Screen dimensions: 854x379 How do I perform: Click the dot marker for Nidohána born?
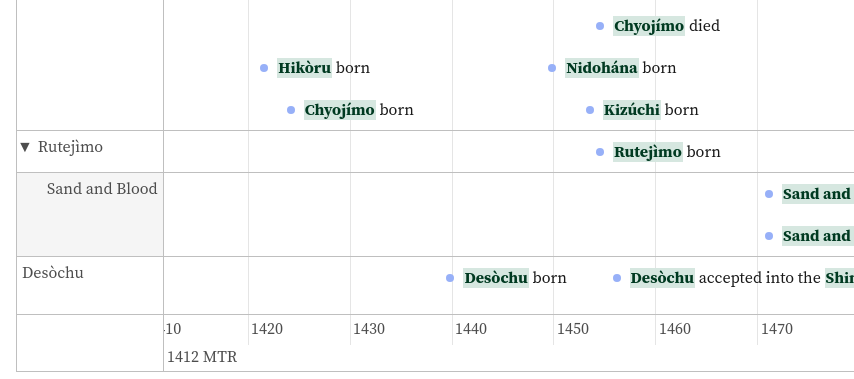pos(552,68)
